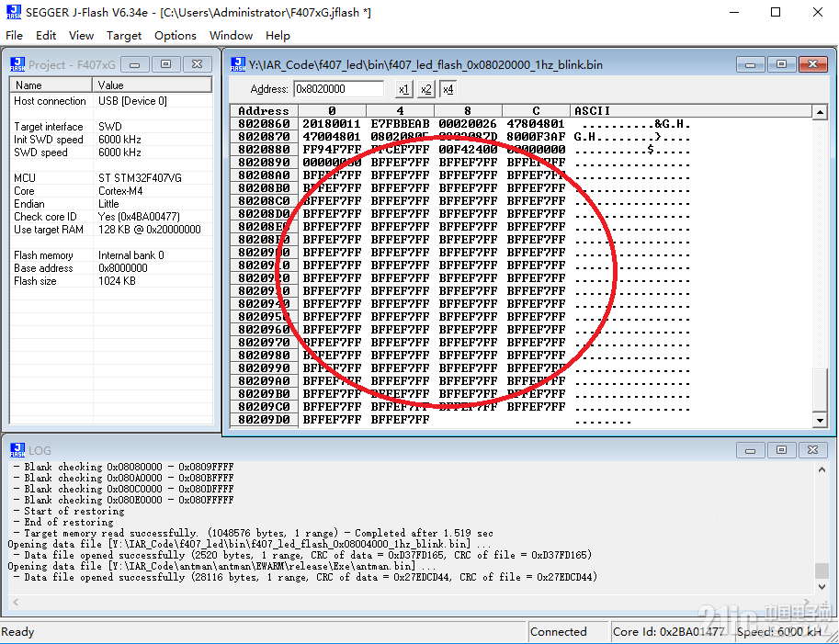This screenshot has height=644, width=839.
Task: Open the View menu
Action: 82,35
